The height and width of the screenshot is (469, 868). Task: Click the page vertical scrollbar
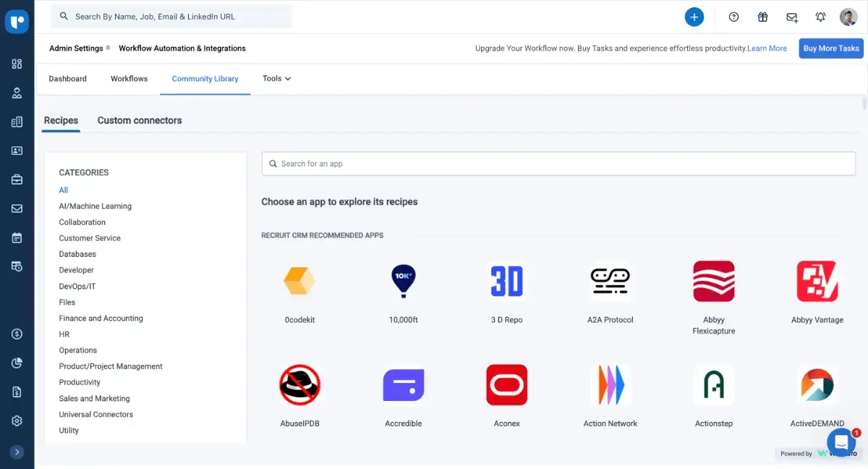[x=864, y=103]
